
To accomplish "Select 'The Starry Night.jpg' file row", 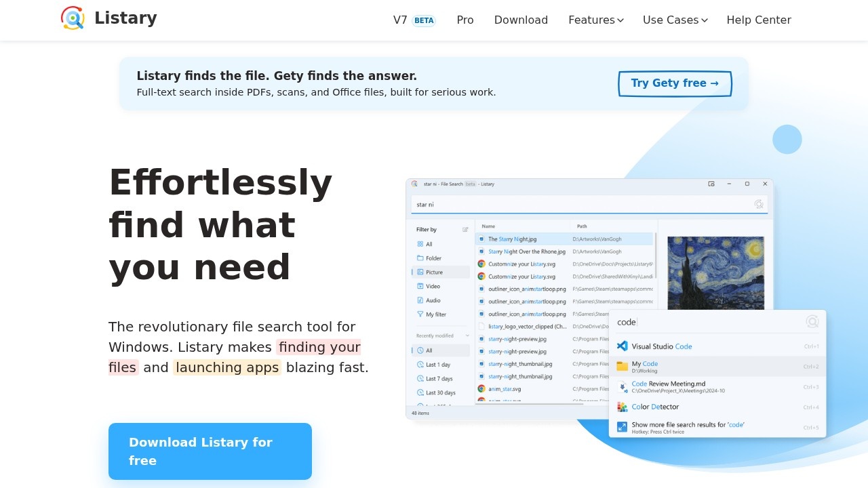I will point(564,239).
